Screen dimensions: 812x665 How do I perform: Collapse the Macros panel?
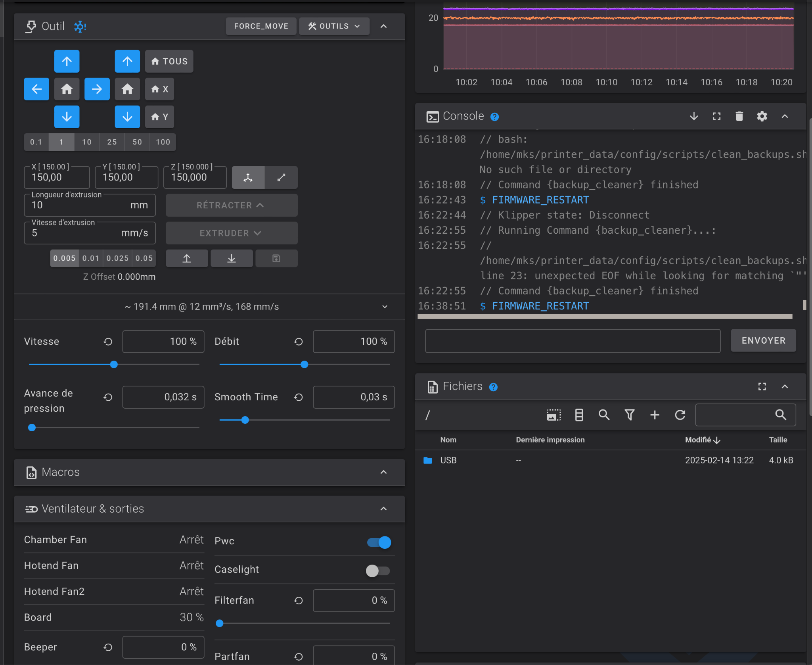pos(383,472)
